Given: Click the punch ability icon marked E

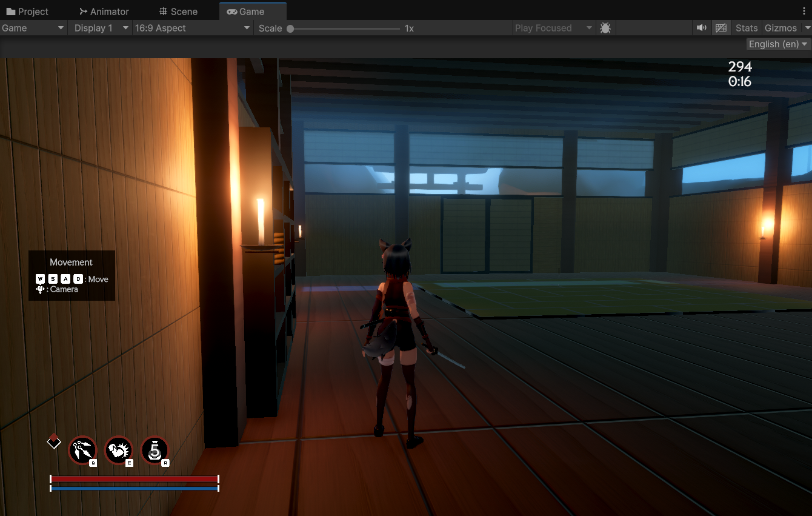Looking at the screenshot, I should 119,451.
